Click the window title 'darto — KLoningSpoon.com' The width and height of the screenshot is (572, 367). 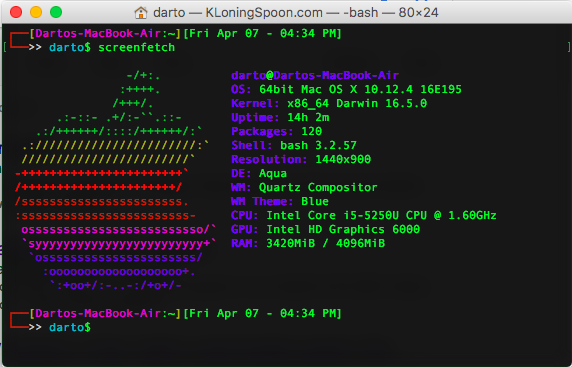click(238, 13)
